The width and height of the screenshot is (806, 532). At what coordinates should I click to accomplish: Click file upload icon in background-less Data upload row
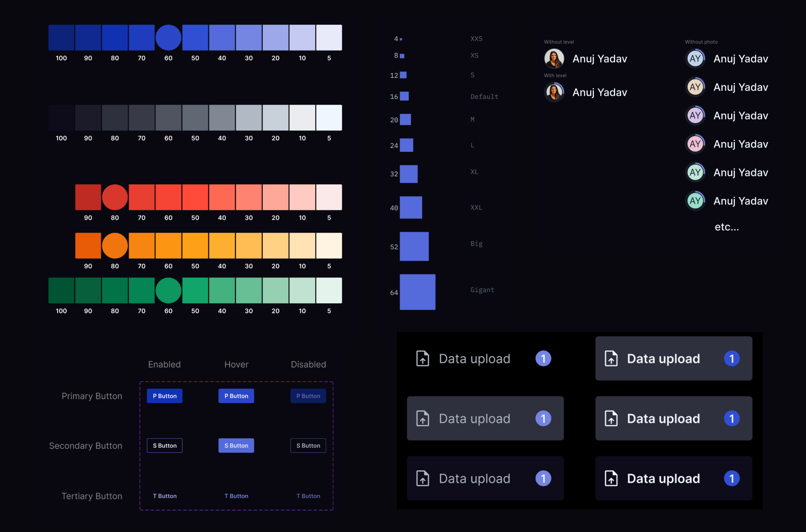point(423,359)
